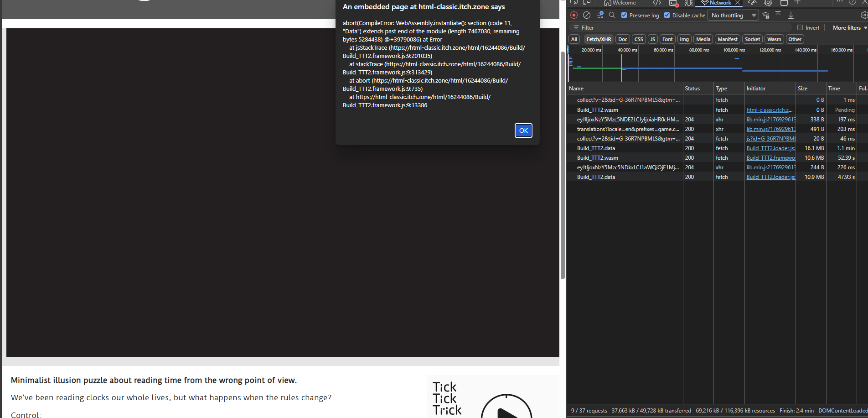This screenshot has height=418, width=868.
Task: Expand the More filters dropdown
Action: [850, 28]
